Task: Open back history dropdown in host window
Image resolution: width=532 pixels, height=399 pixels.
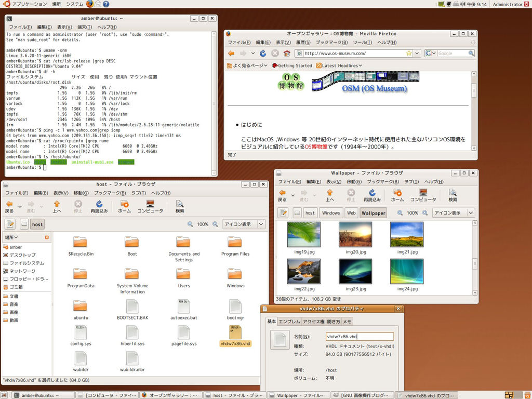Action: 20,207
